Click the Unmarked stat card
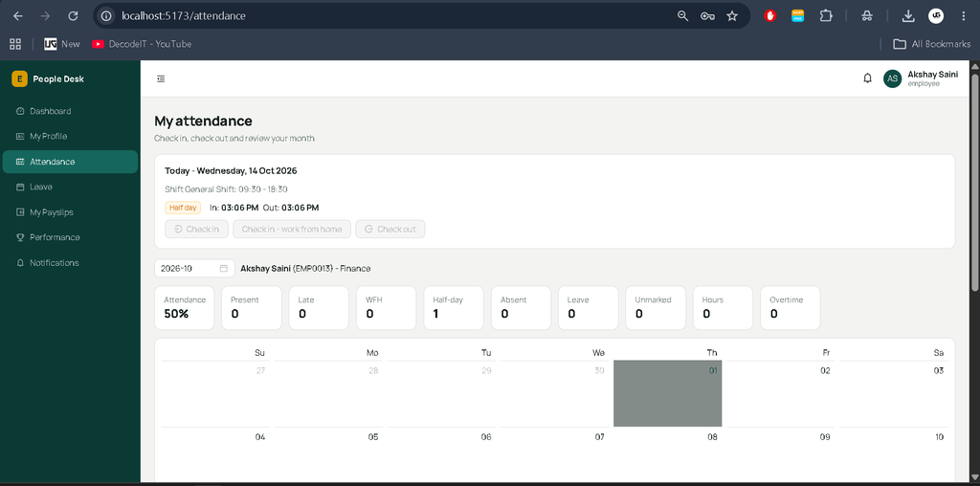 point(656,307)
